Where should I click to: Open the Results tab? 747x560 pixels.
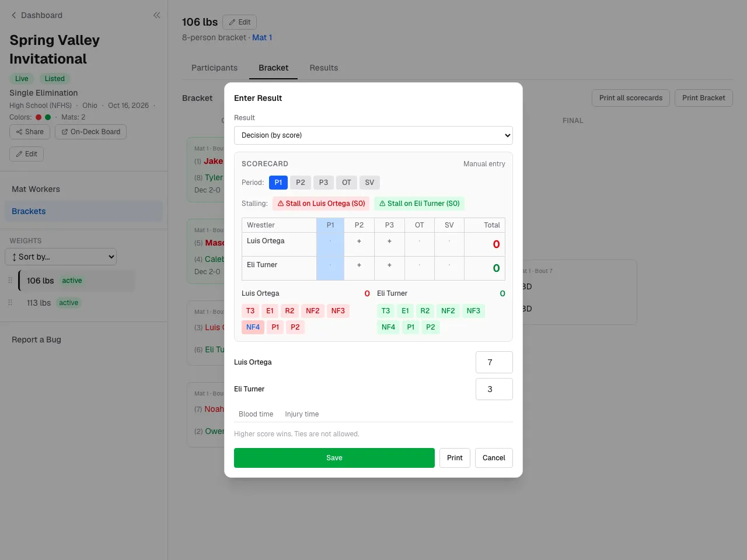(324, 68)
